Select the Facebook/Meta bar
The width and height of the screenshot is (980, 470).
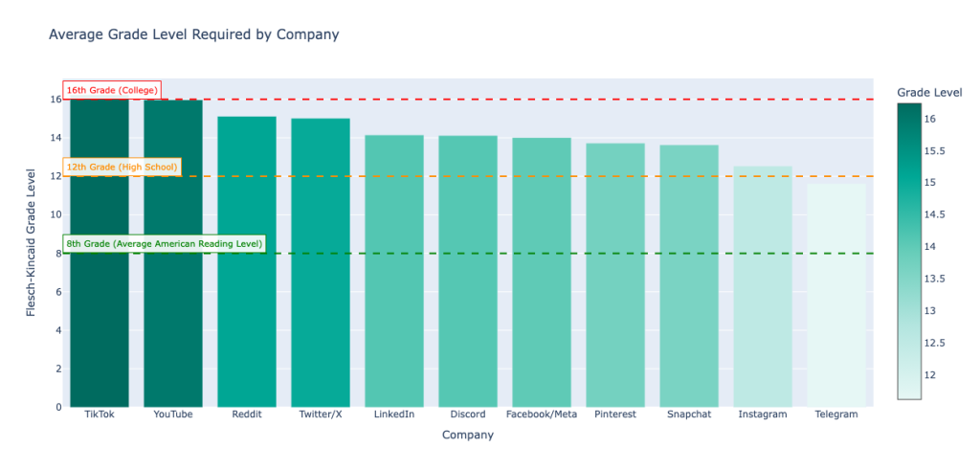[542, 287]
